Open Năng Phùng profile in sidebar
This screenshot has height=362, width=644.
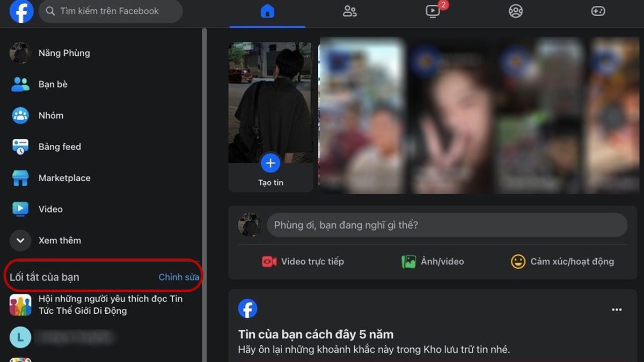(x=63, y=53)
